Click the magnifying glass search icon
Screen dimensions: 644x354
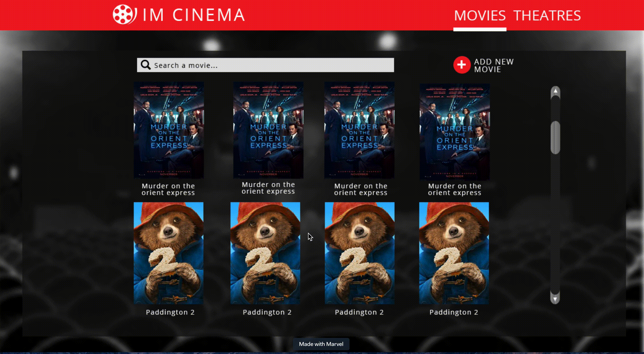point(146,65)
